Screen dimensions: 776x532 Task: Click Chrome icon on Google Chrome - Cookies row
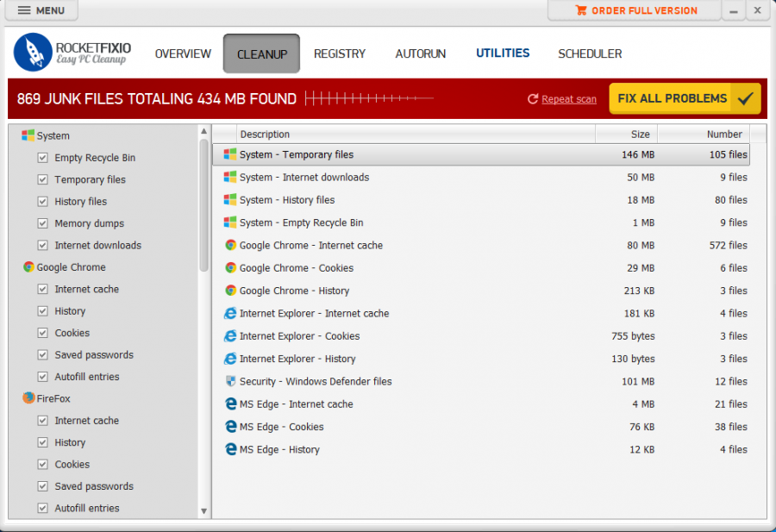[230, 268]
